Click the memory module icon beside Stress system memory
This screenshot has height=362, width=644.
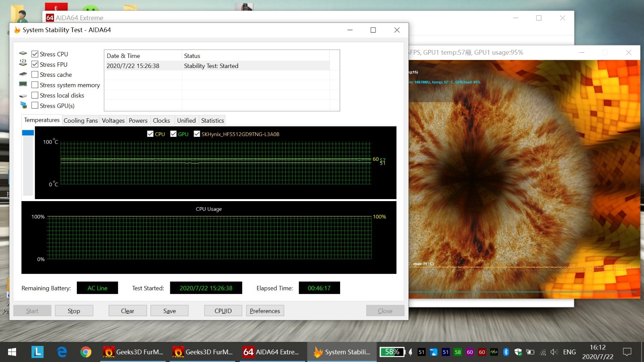coord(23,84)
